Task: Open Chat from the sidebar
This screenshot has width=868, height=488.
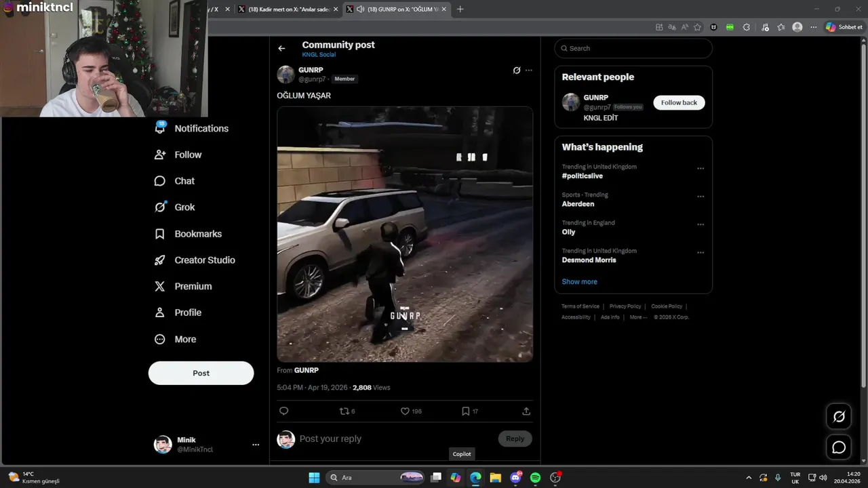Action: click(175, 181)
